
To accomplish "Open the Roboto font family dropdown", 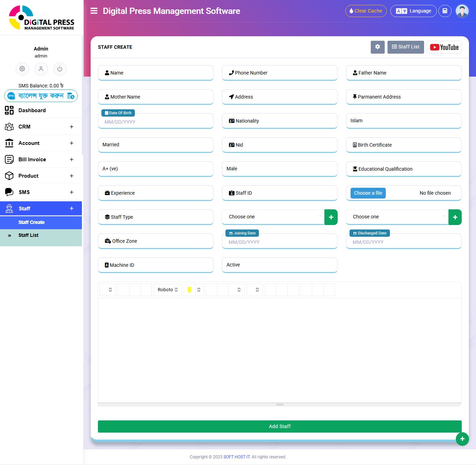I will click(x=168, y=290).
